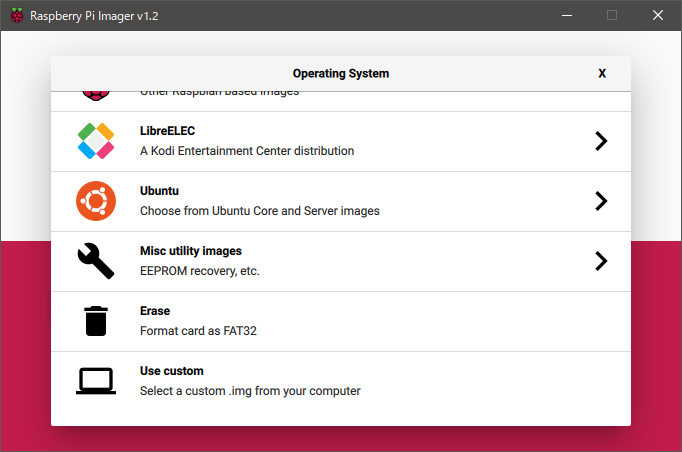682x452 pixels.
Task: Click the laptop icon for Use custom
Action: [96, 381]
